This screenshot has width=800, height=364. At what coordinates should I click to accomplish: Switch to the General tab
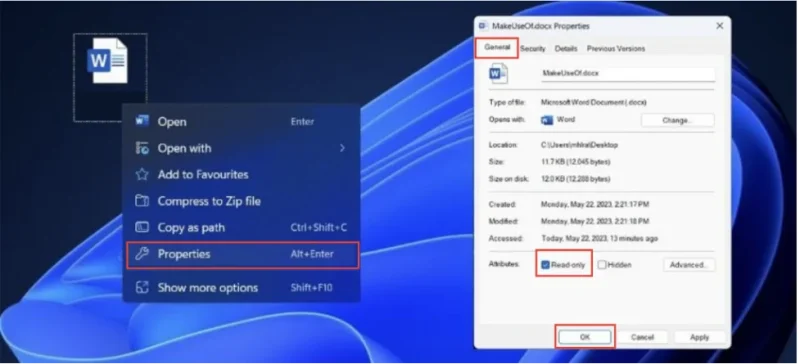coord(497,47)
